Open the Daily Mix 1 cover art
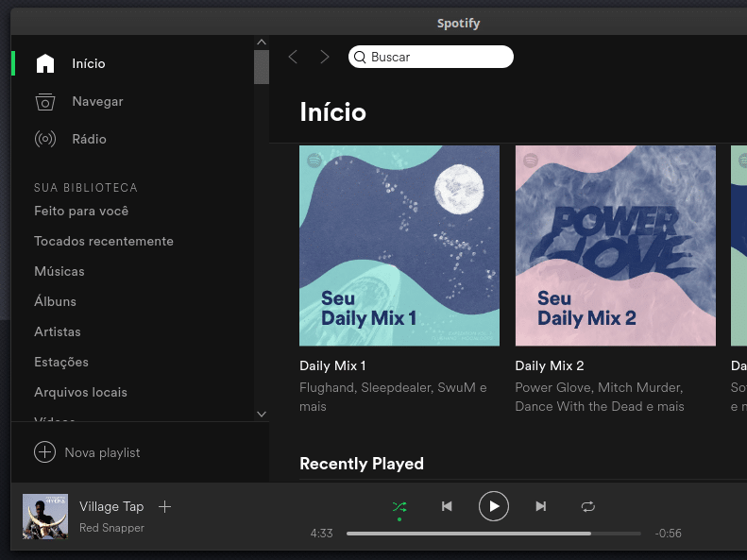Image resolution: width=747 pixels, height=560 pixels. 399,246
